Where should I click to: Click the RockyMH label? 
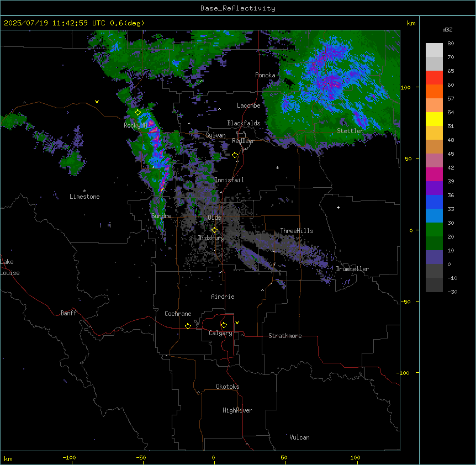point(135,125)
